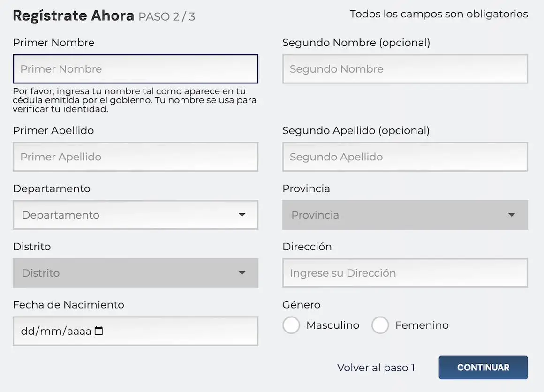Screen dimensions: 544x392
Task: Click the Segundo Nombre input field
Action: pyautogui.click(x=405, y=69)
